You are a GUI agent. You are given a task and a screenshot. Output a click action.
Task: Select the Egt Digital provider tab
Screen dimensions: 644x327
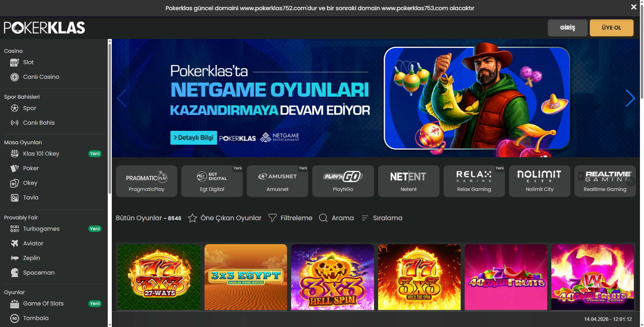(212, 181)
